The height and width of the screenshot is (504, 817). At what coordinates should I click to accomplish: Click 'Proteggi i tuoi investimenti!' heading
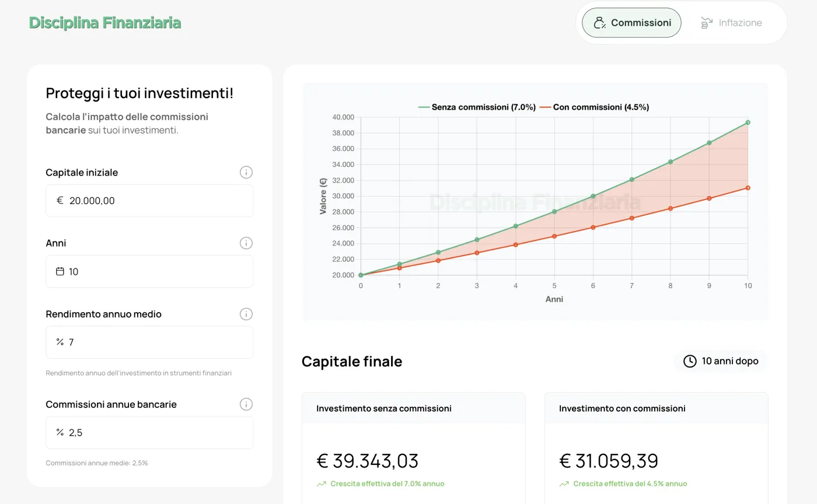click(139, 93)
